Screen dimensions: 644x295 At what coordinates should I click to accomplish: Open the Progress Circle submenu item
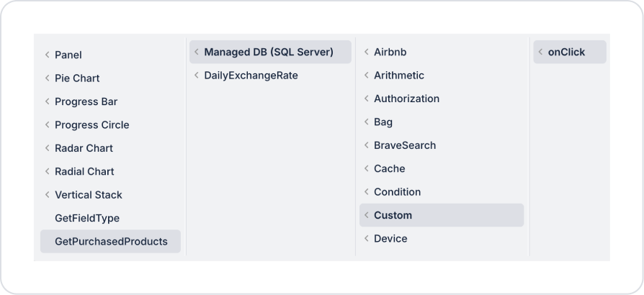[x=91, y=124]
